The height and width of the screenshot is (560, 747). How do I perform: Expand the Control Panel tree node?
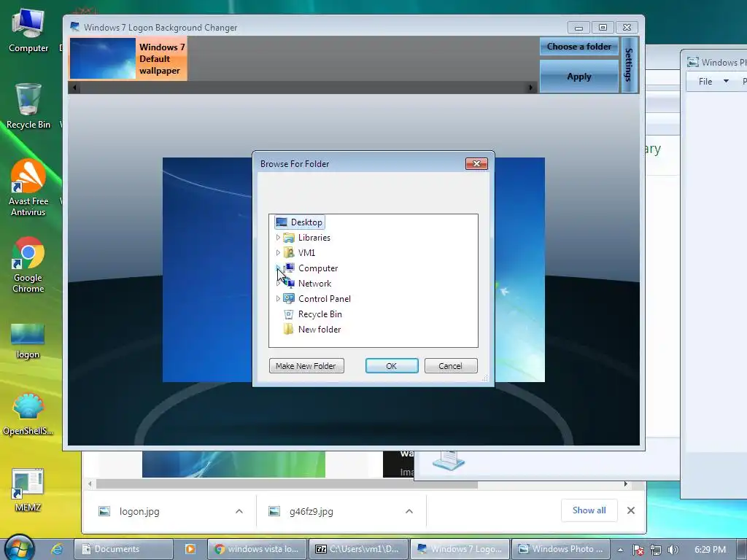[278, 298]
